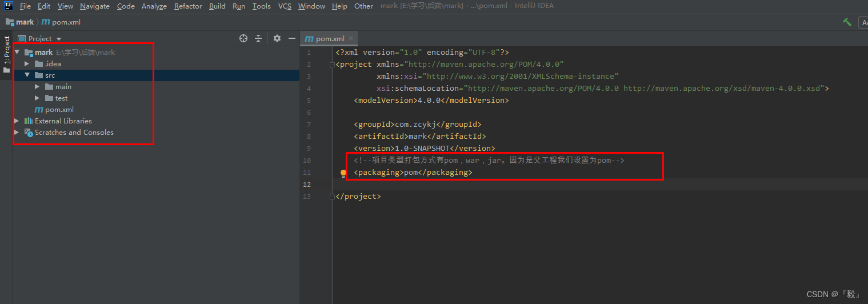Click the green hammer Build Project icon
Image resolution: width=868 pixels, height=304 pixels.
click(847, 22)
